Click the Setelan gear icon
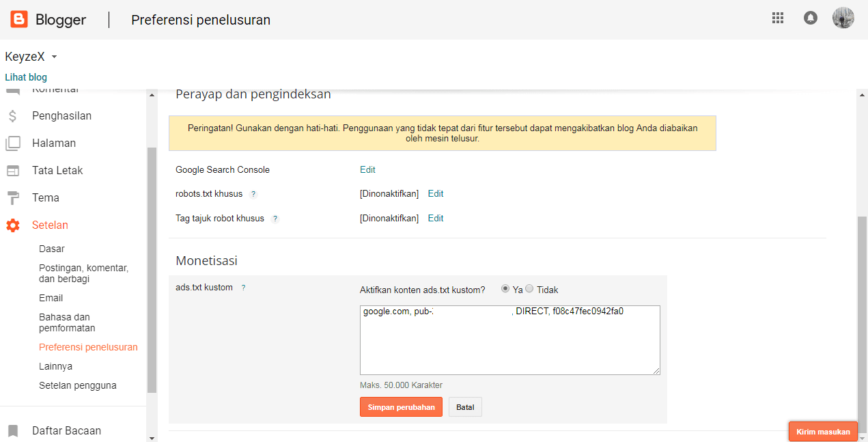Viewport: 868px width, 442px height. click(12, 225)
